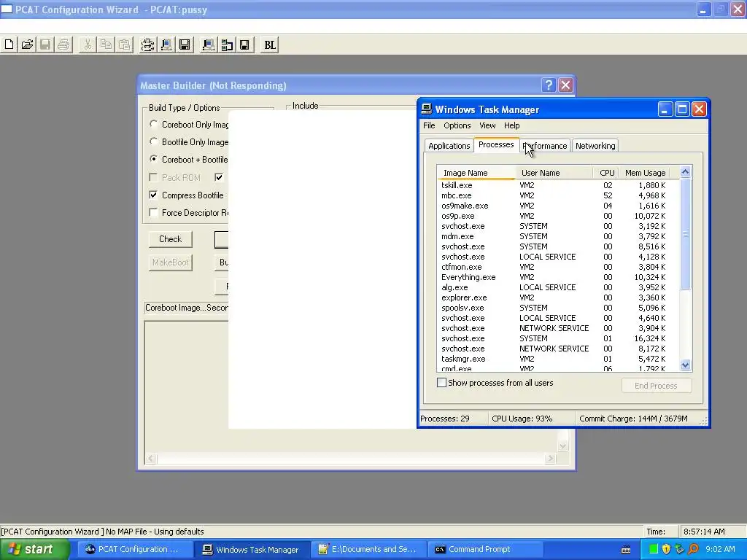The image size is (747, 560).
Task: Click the Coreboot Image status field
Action: pos(186,308)
